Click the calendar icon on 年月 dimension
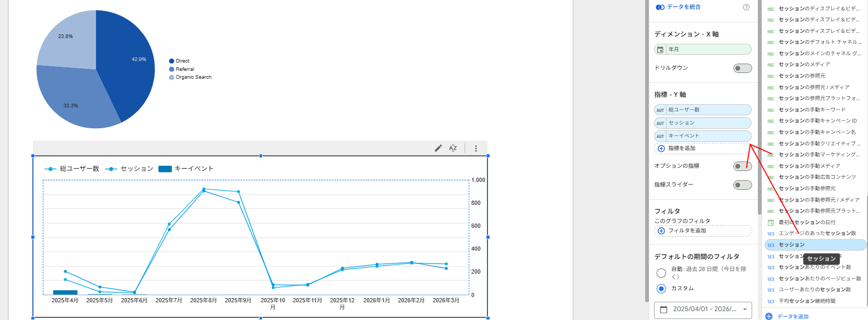This screenshot has width=868, height=320. (x=660, y=50)
